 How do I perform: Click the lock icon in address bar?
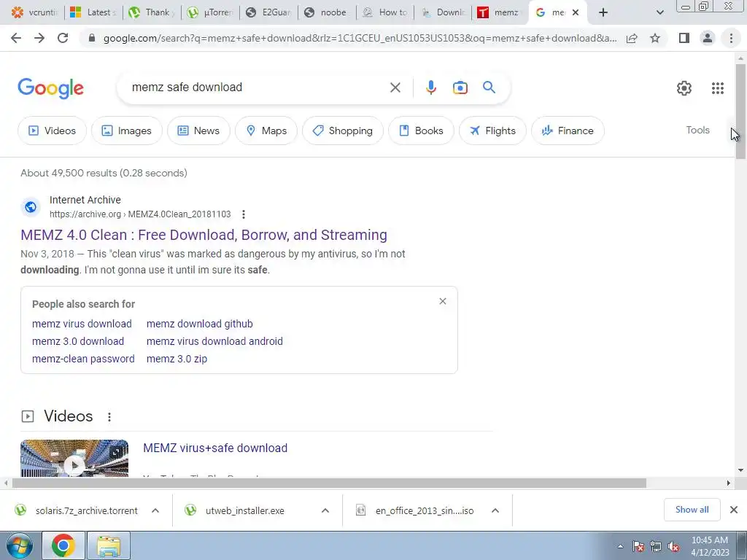coord(92,38)
